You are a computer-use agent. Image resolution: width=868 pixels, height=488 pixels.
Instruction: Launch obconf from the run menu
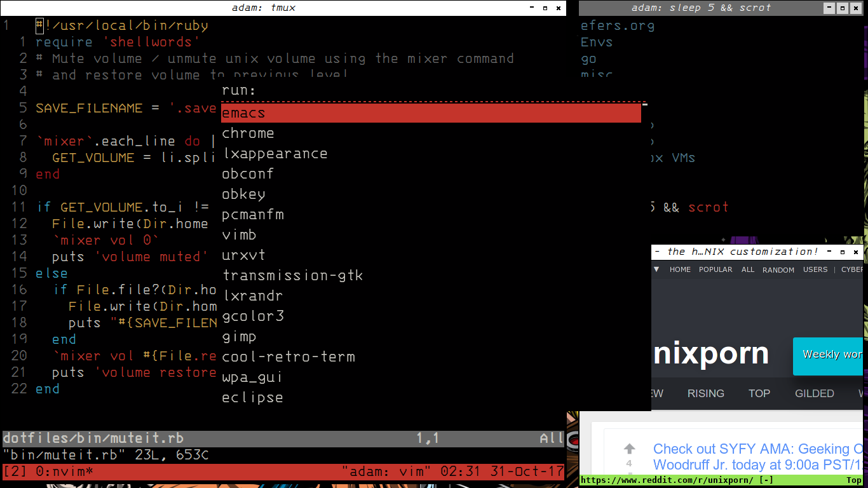tap(248, 174)
